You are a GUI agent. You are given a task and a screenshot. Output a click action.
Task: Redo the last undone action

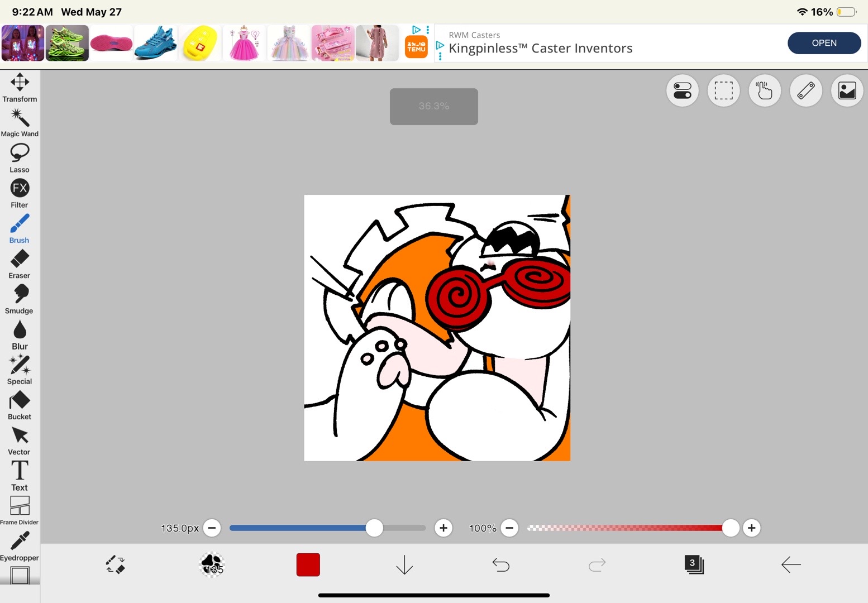pyautogui.click(x=597, y=565)
